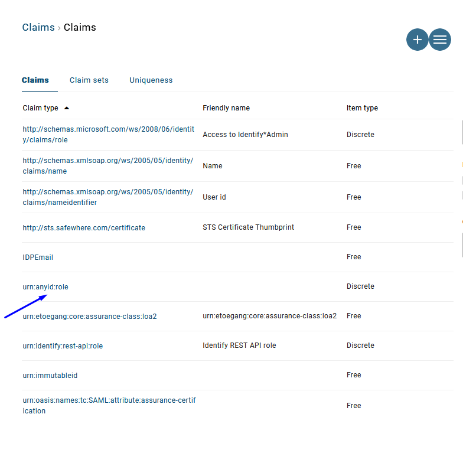The width and height of the screenshot is (463, 476).
Task: Click the Item type column header
Action: click(x=362, y=108)
